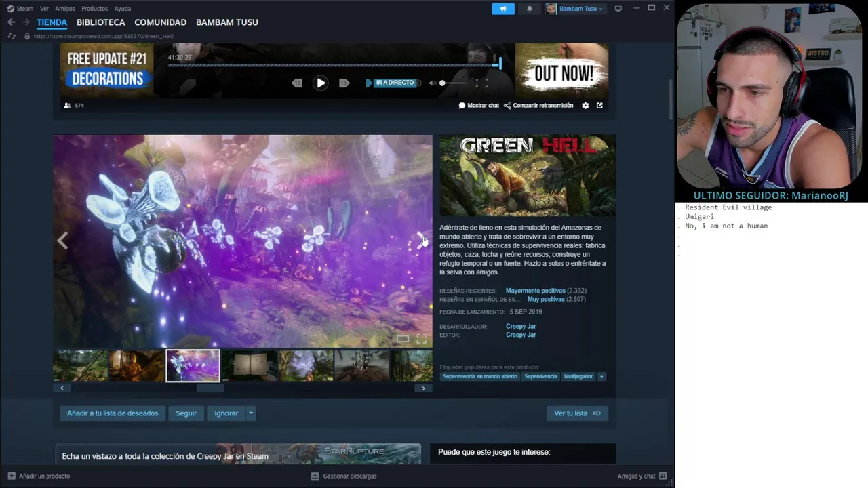The width and height of the screenshot is (868, 488).
Task: Open the Creepy Jar developer link
Action: (521, 327)
